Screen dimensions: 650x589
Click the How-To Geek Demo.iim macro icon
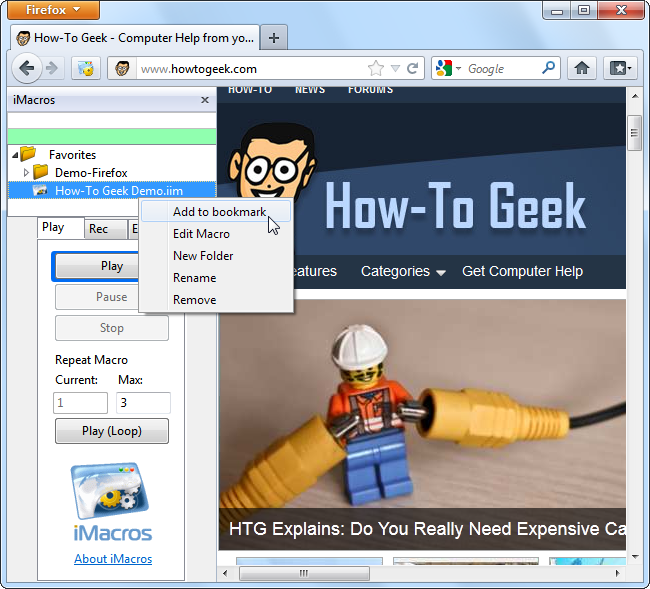tap(40, 190)
